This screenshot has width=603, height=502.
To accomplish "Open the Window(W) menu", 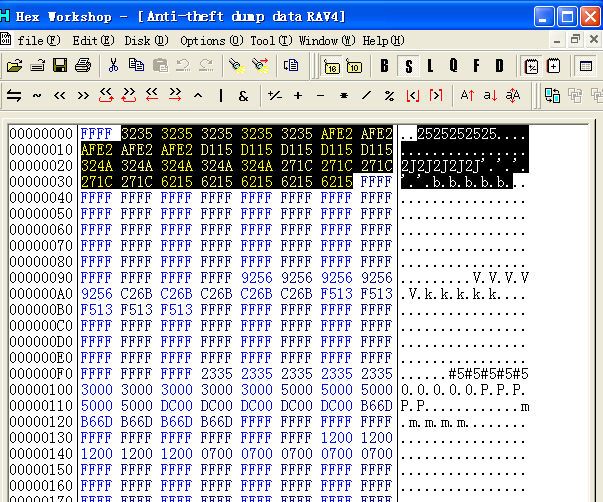I will pyautogui.click(x=326, y=40).
